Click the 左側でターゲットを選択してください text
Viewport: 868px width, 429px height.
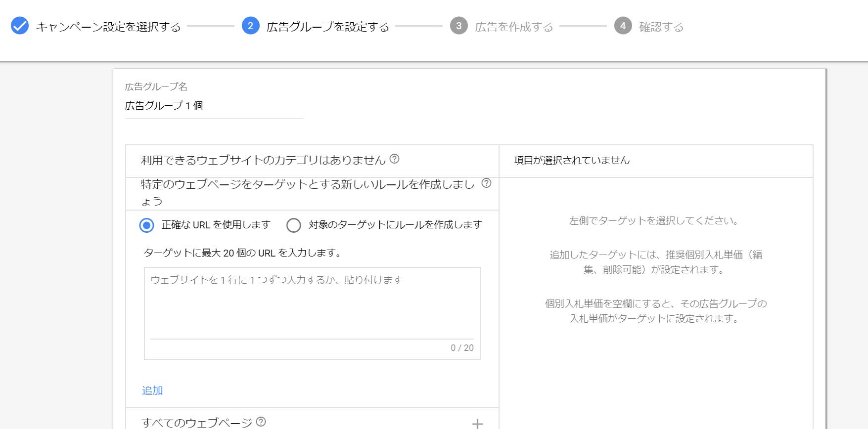(x=654, y=220)
